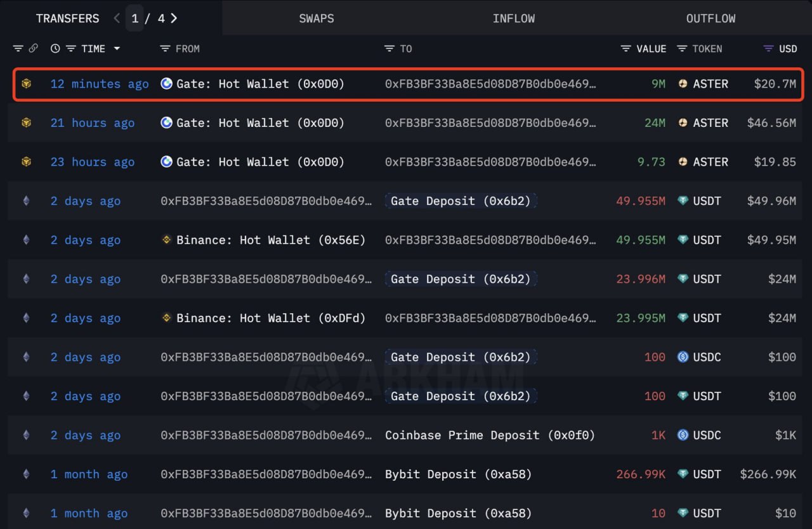
Task: Click the BNB chain icon on the 12 minutes ago row
Action: click(x=26, y=84)
